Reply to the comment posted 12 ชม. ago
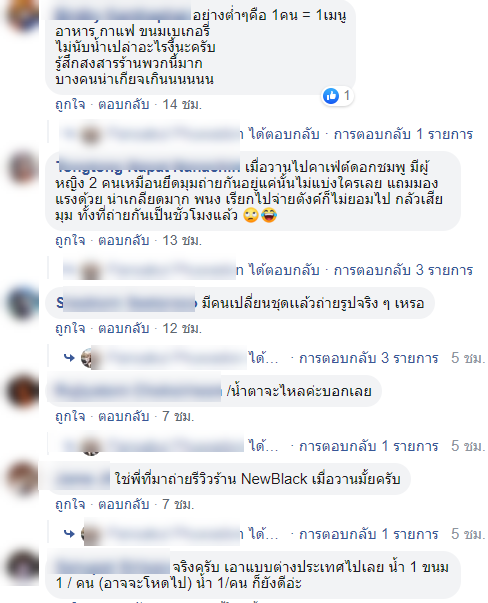This screenshot has width=488, height=603. [x=123, y=328]
